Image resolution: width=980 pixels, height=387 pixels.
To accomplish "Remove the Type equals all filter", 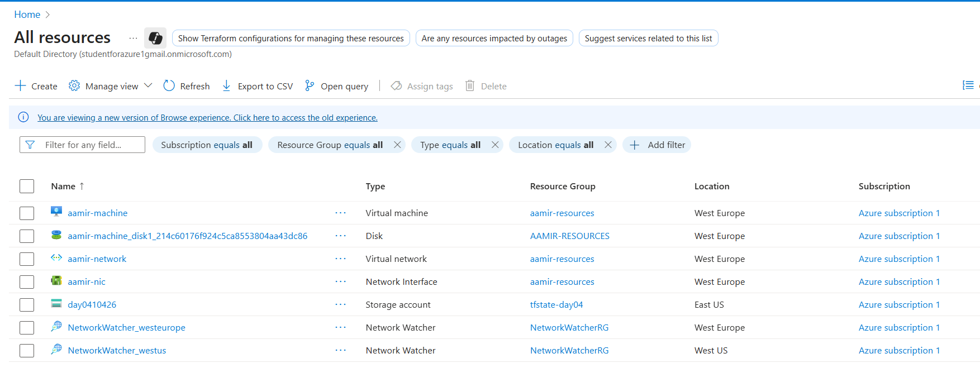I will (x=495, y=145).
